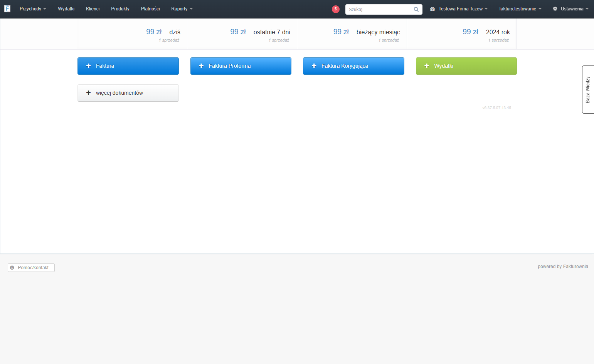Show więcej dokumentów options

128,93
